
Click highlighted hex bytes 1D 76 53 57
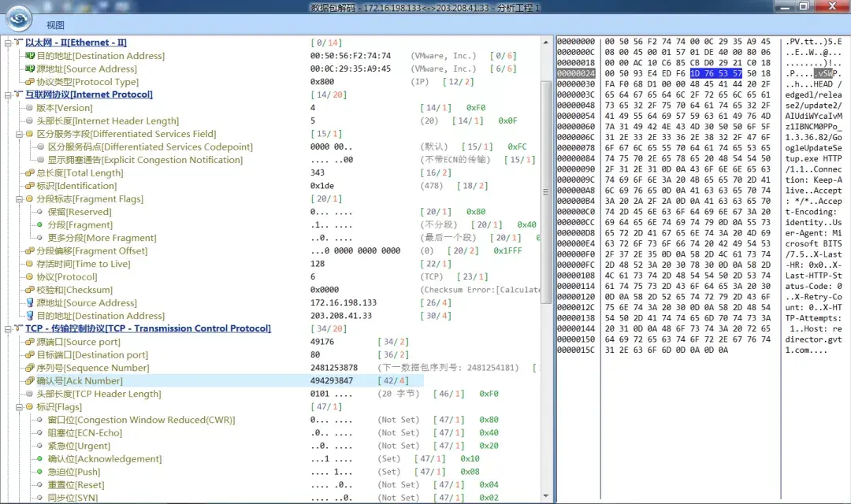[715, 73]
